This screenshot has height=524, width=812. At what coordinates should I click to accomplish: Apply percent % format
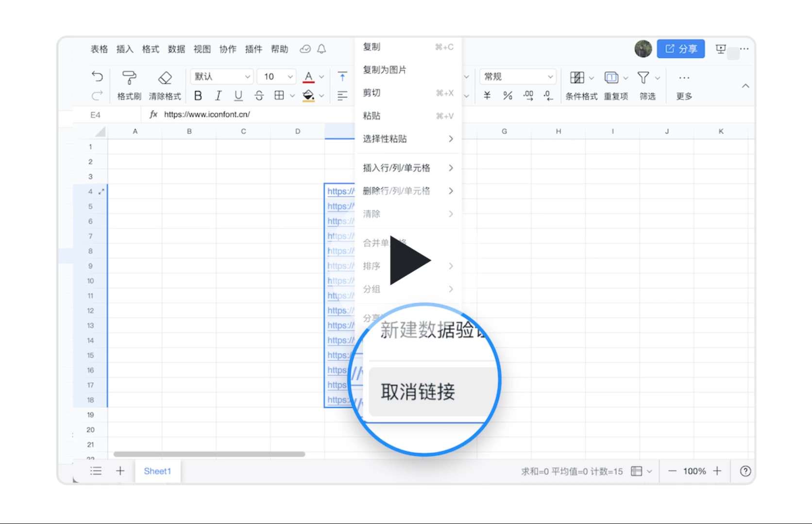[507, 96]
